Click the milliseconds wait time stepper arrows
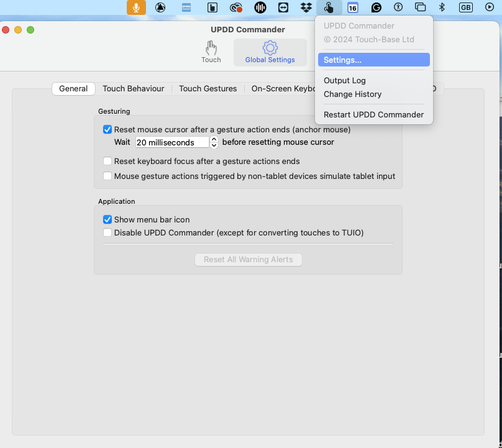The width and height of the screenshot is (502, 448). (x=214, y=142)
